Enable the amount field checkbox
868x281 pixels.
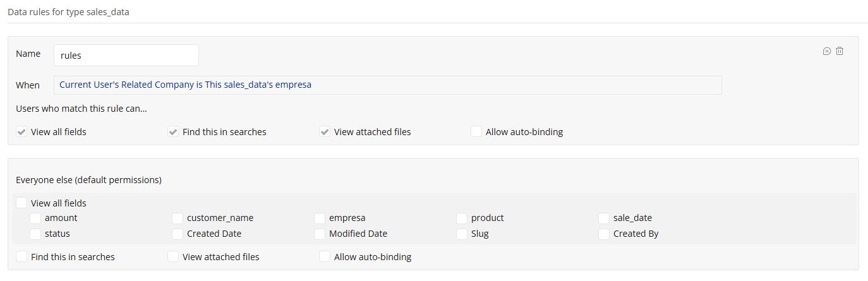coord(36,218)
